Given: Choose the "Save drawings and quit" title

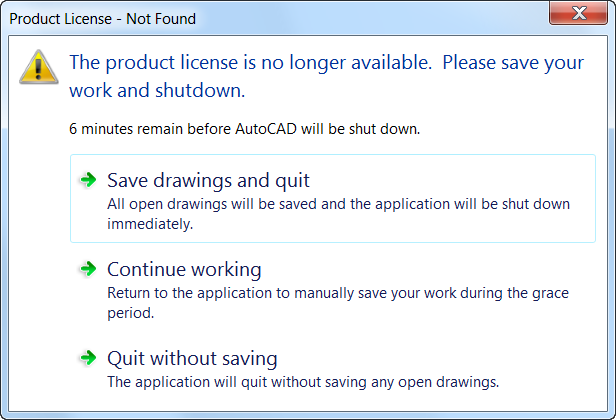Looking at the screenshot, I should [208, 181].
